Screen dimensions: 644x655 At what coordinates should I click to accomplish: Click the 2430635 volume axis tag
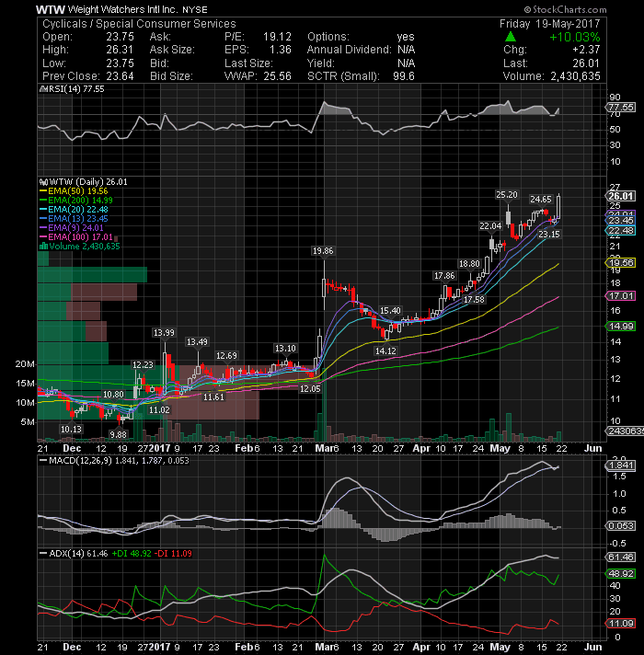(x=625, y=431)
